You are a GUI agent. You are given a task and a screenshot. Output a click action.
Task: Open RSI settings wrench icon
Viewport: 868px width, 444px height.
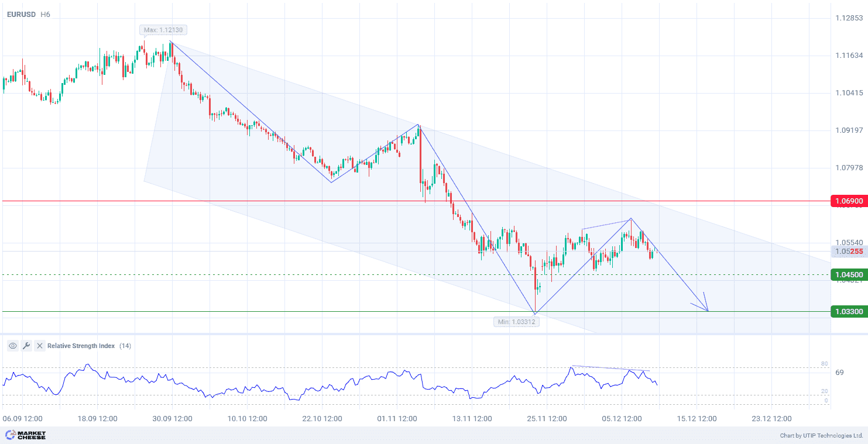click(x=26, y=346)
